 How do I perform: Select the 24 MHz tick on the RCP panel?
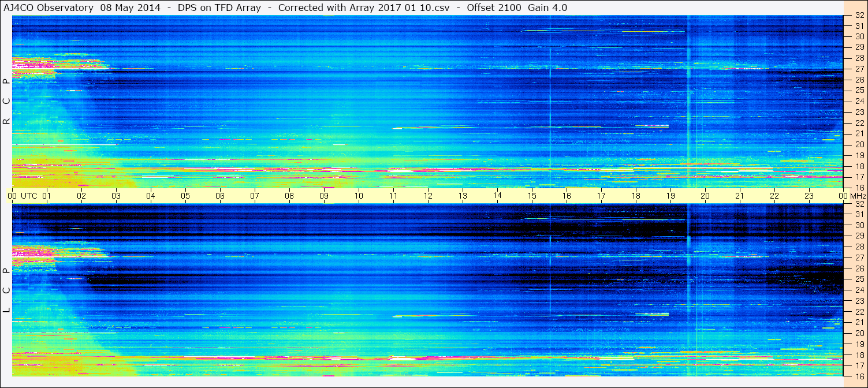pos(859,101)
